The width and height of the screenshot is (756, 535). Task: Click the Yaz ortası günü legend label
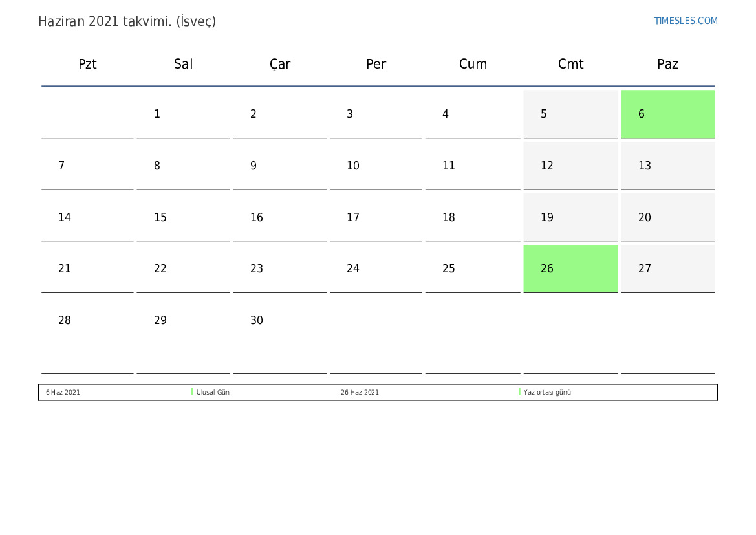(x=547, y=393)
